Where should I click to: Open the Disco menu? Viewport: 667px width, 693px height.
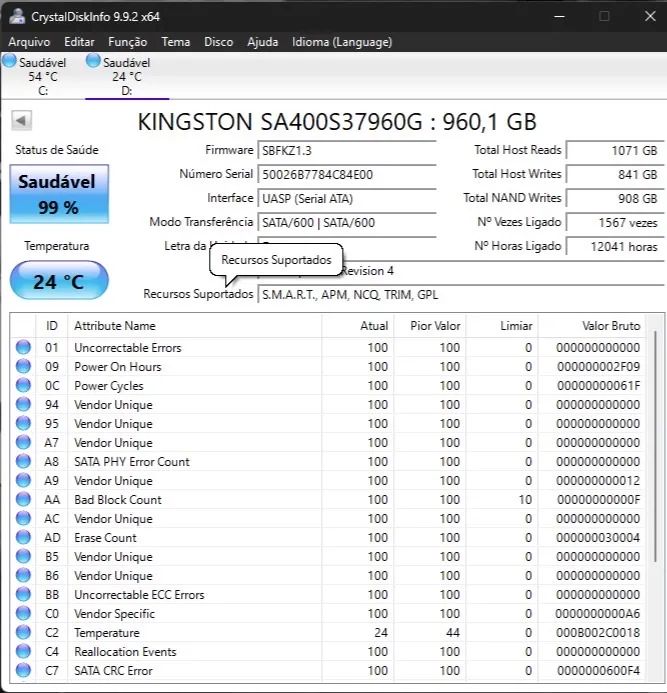218,42
